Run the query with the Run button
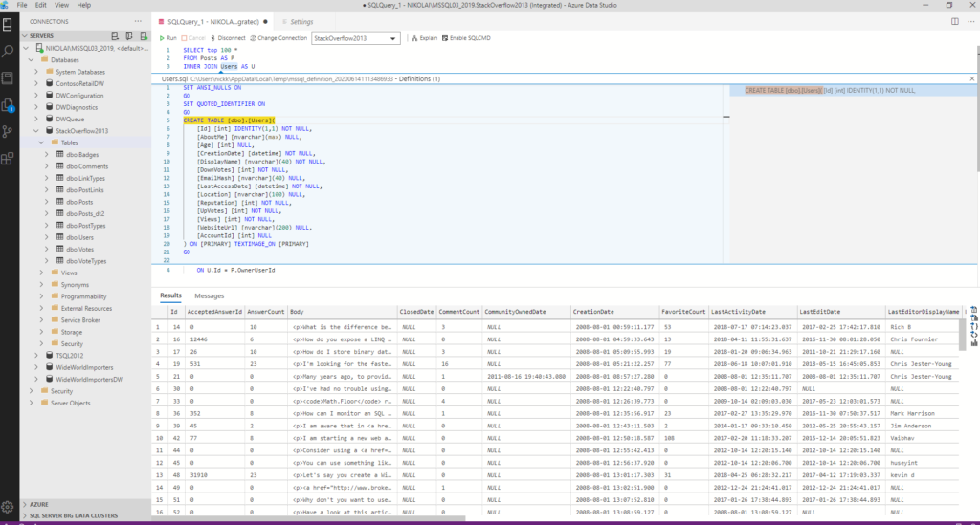Viewport: 980px width, 525px height. (168, 38)
